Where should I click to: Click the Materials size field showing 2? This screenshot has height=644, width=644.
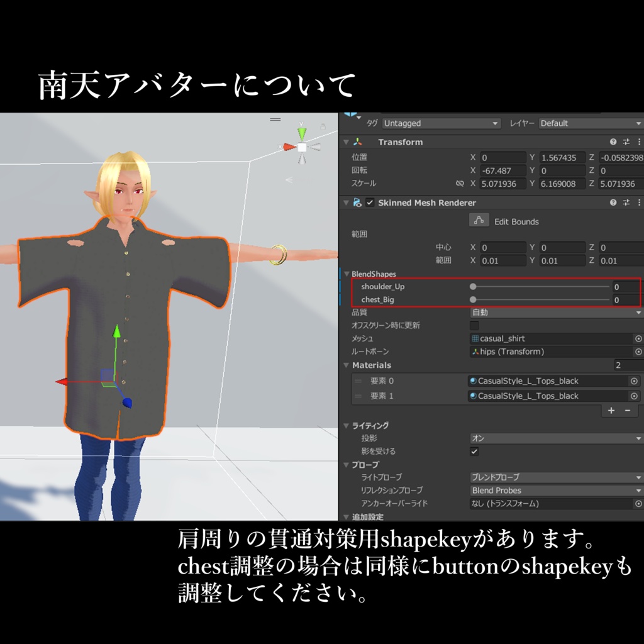(x=629, y=365)
